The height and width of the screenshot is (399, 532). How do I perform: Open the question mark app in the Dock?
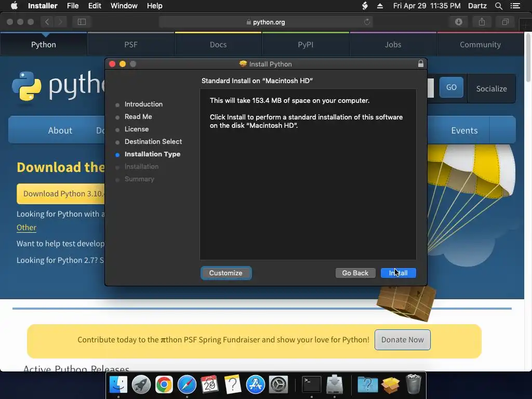tap(232, 385)
